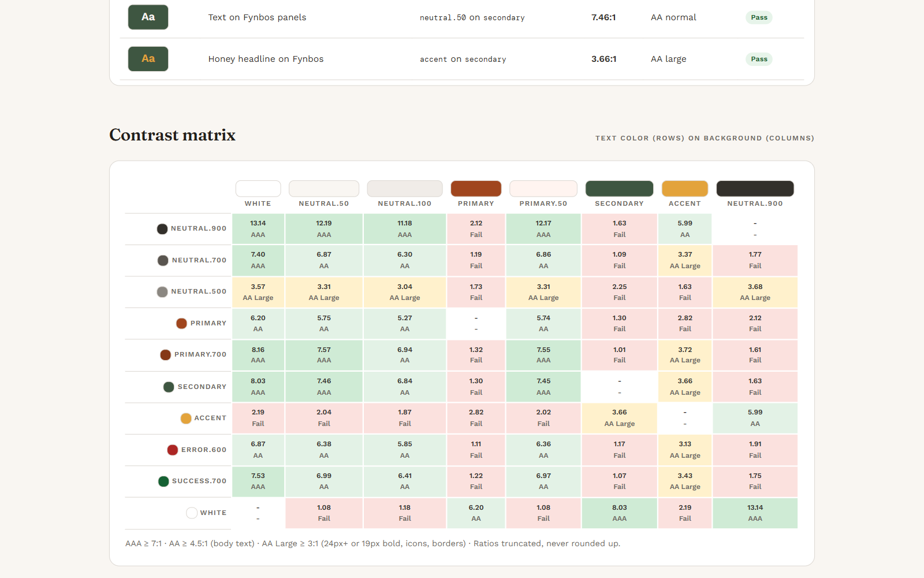The height and width of the screenshot is (578, 924).
Task: Choose the Secondary column swatch
Action: (619, 188)
